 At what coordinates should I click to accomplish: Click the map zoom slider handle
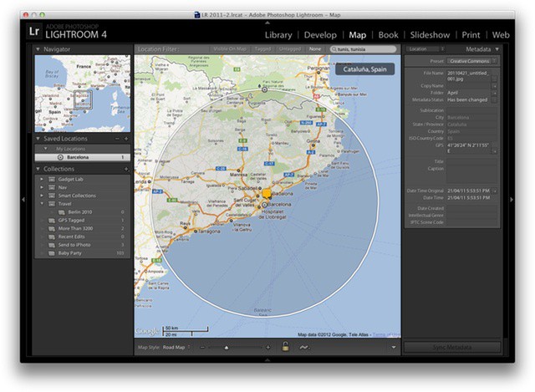[227, 348]
